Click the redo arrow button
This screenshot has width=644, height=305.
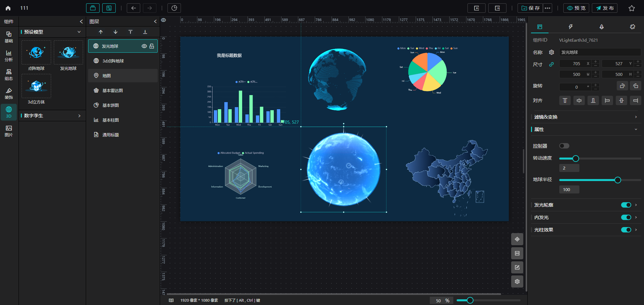click(150, 8)
